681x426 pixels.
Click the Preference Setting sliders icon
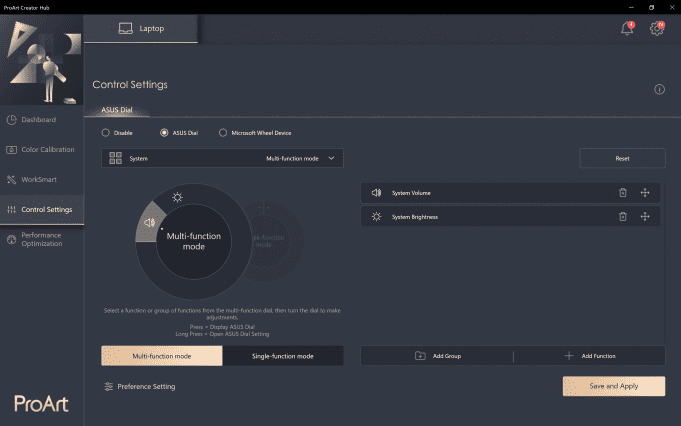tap(109, 386)
